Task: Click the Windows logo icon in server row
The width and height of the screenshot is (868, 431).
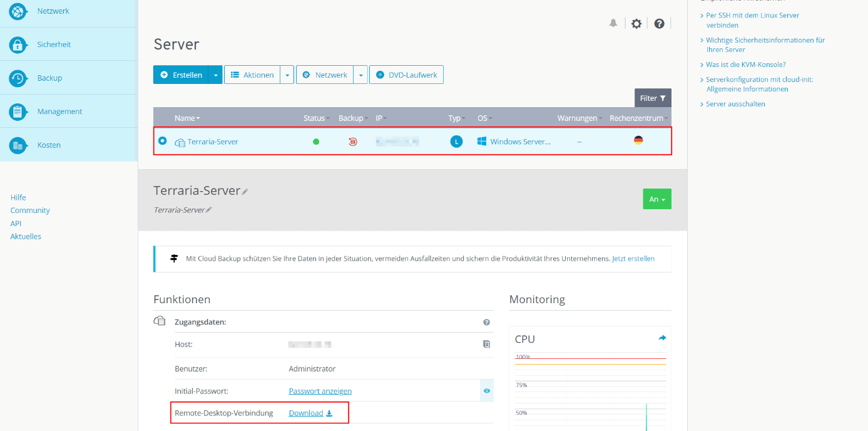Action: pos(482,142)
